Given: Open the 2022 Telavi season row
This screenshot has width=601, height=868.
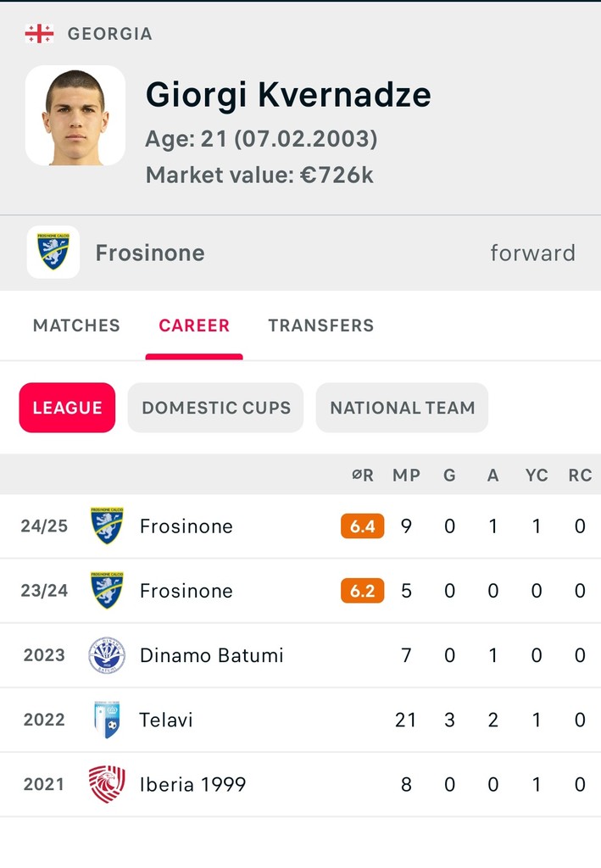Looking at the screenshot, I should click(x=300, y=720).
